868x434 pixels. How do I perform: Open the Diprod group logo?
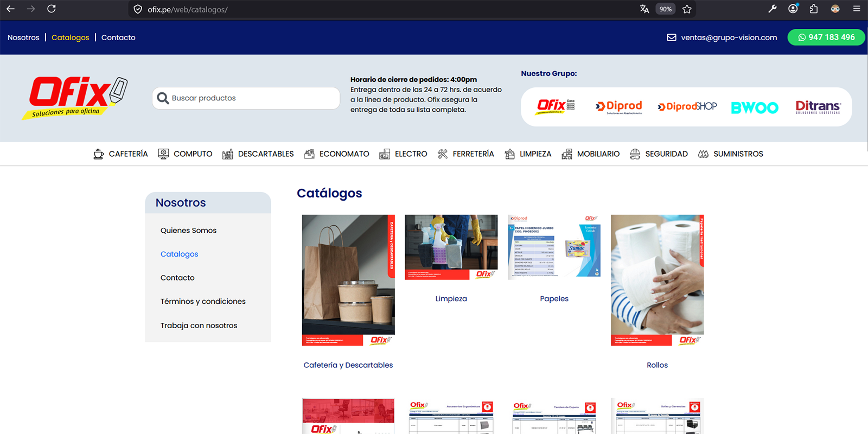[619, 107]
